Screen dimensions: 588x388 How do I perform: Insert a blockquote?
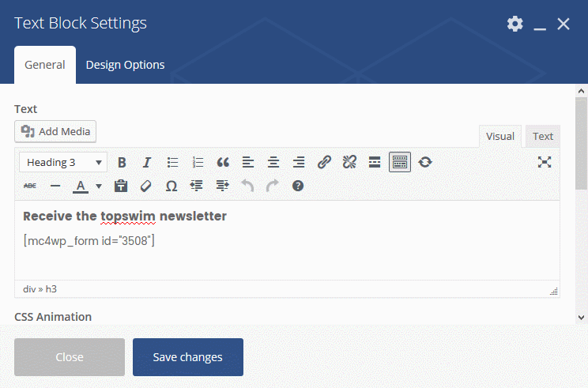[x=223, y=162]
